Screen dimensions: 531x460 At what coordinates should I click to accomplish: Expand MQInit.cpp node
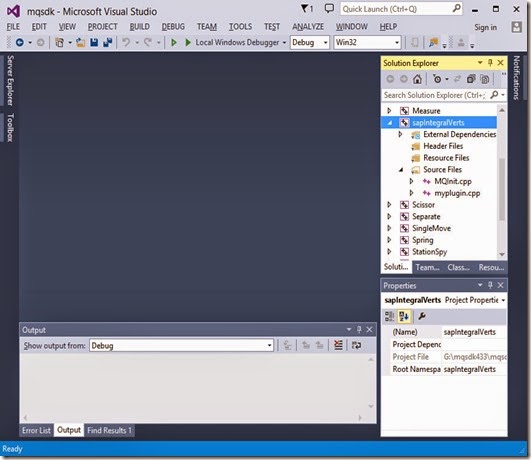click(411, 181)
